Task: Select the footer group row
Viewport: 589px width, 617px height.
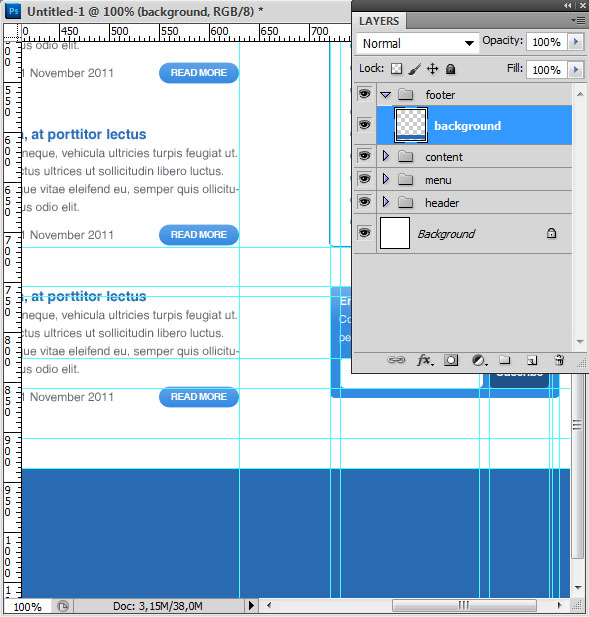Action: [474, 94]
